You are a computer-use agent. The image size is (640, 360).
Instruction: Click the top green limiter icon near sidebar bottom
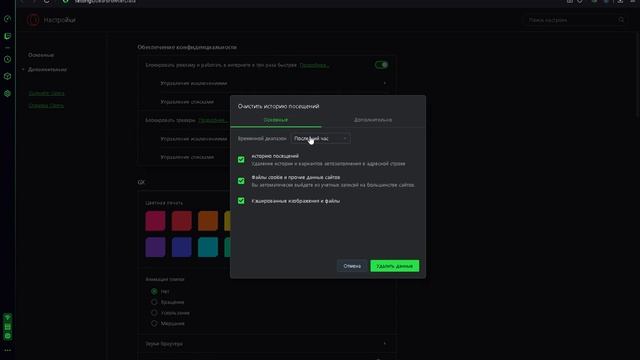pos(7,318)
